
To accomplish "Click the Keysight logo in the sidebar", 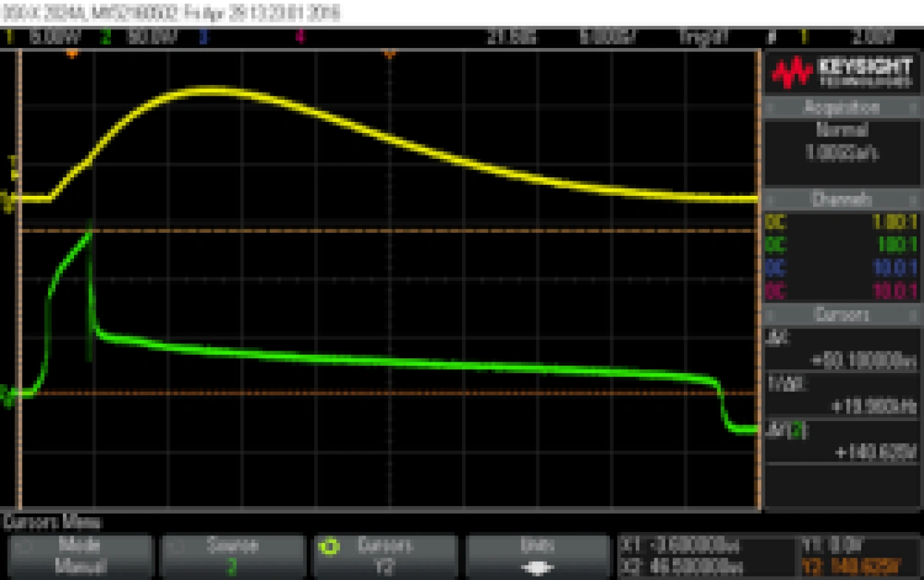I will point(841,72).
